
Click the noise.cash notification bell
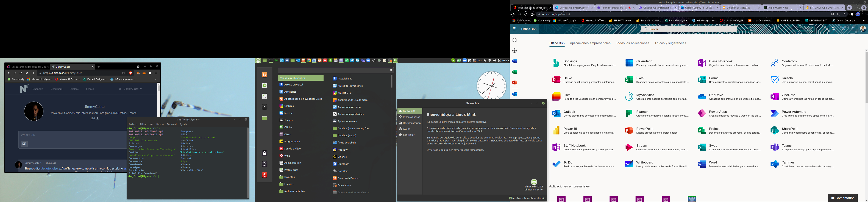tap(120, 89)
